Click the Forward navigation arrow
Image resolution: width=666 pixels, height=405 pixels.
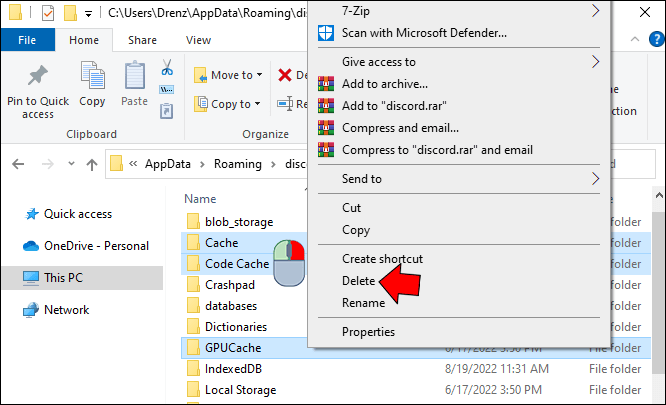pos(48,164)
